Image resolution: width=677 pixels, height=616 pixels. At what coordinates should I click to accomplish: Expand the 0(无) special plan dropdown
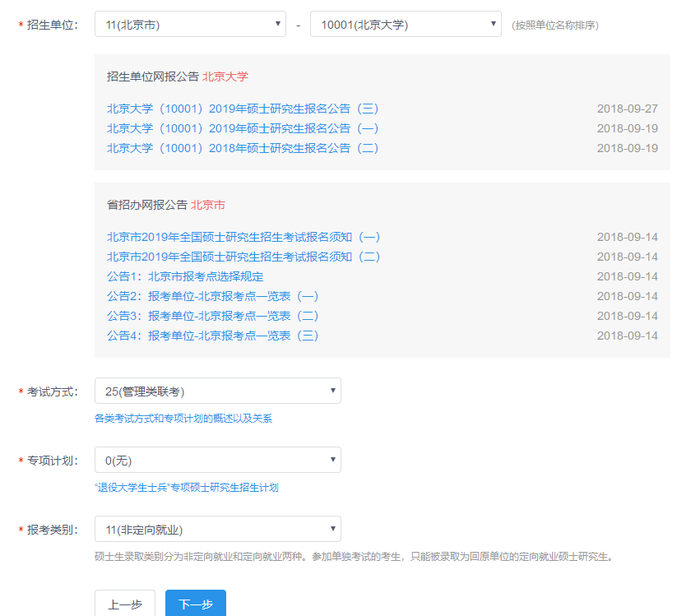pos(217,460)
